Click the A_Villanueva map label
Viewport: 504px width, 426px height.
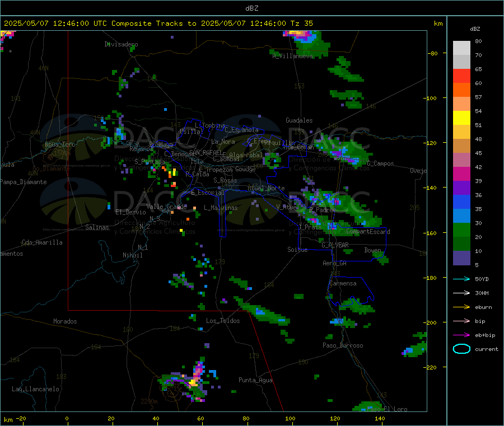(292, 56)
